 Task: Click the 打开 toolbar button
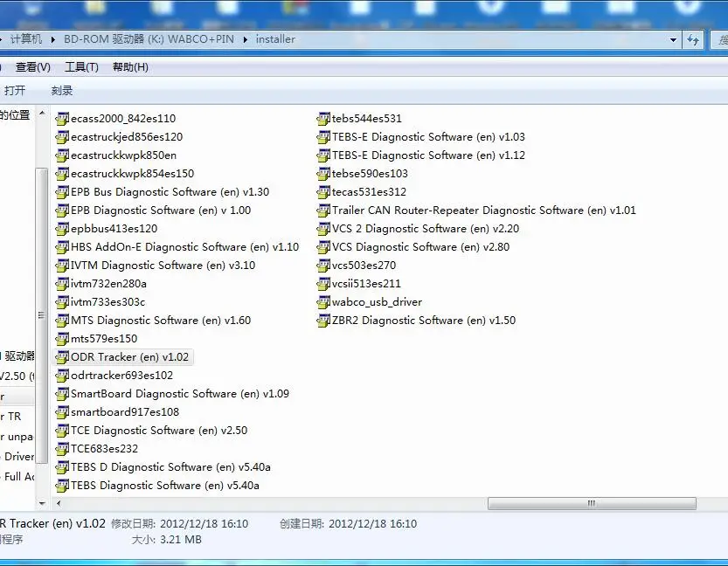(x=14, y=91)
